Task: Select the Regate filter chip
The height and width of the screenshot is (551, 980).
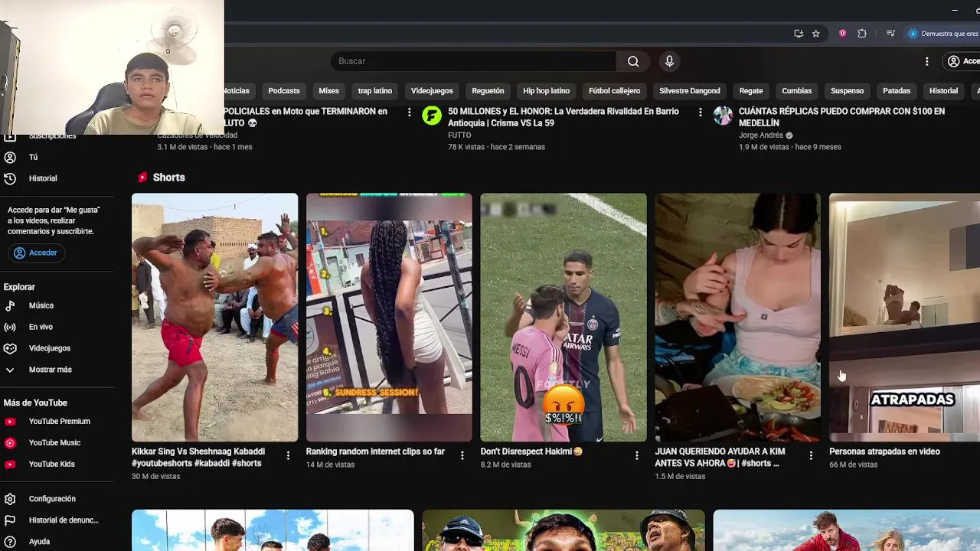Action: coord(751,90)
